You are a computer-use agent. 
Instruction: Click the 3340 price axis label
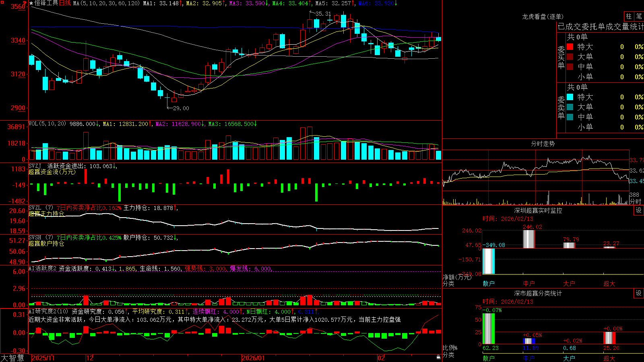pos(18,40)
